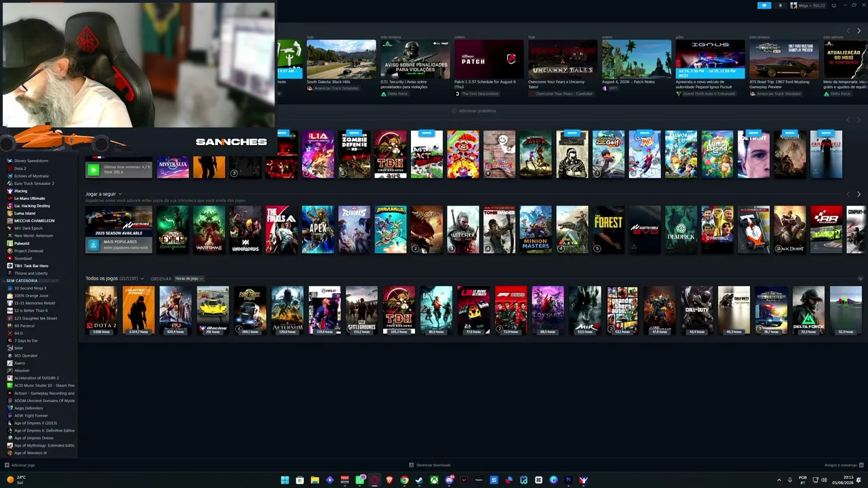
Task: Open The Forest cover in Jogar a seguir
Action: click(608, 230)
